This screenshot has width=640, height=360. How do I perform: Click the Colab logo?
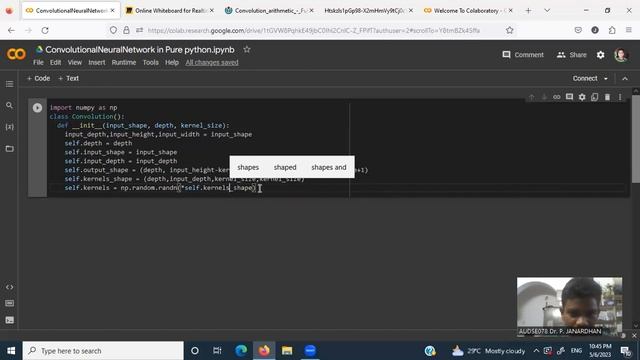pos(16,54)
